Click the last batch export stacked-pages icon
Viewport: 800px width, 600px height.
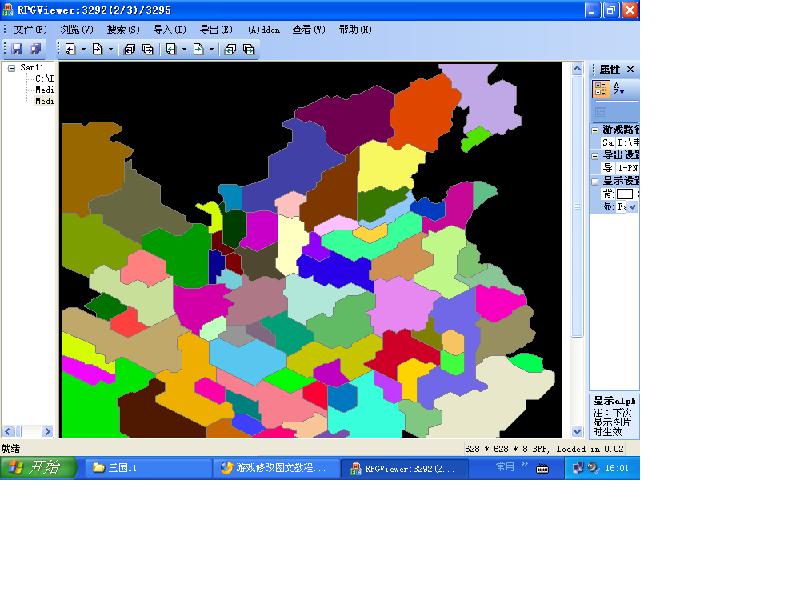pyautogui.click(x=249, y=49)
